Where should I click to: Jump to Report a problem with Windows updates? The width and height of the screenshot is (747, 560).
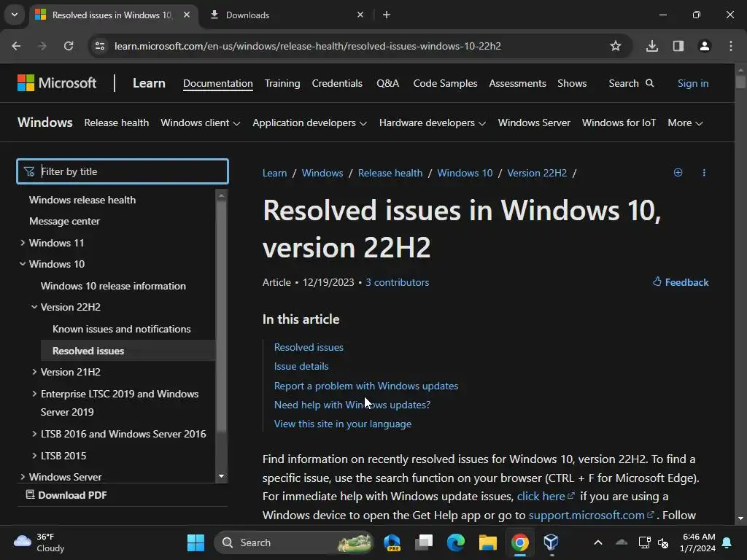click(x=366, y=386)
